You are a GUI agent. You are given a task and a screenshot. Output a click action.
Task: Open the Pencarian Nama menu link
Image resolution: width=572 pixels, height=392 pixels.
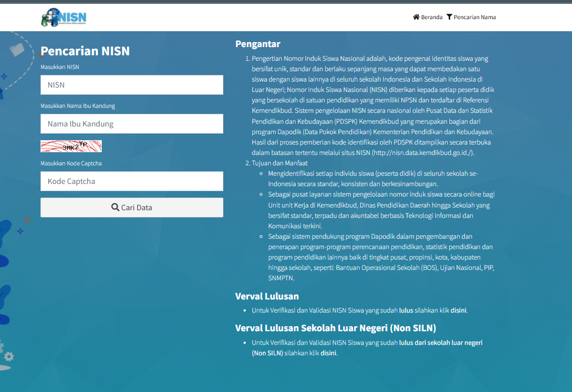tap(475, 17)
